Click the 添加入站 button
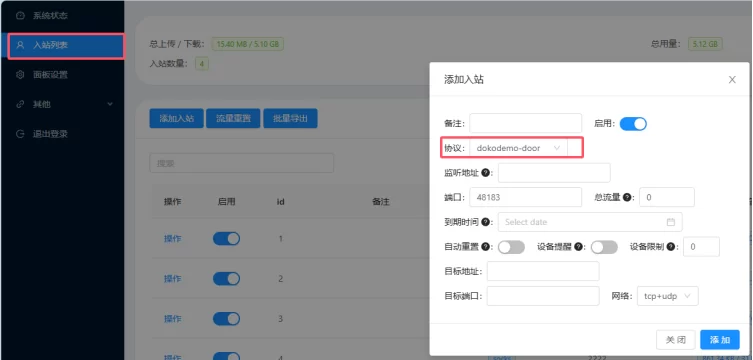This screenshot has height=360, width=753. (x=177, y=119)
